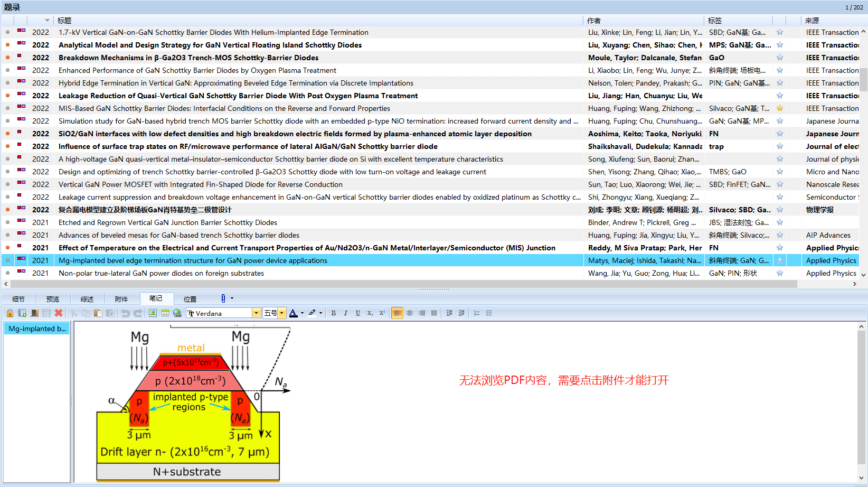Click the insert table icon
The image size is (868, 487).
pos(165,313)
